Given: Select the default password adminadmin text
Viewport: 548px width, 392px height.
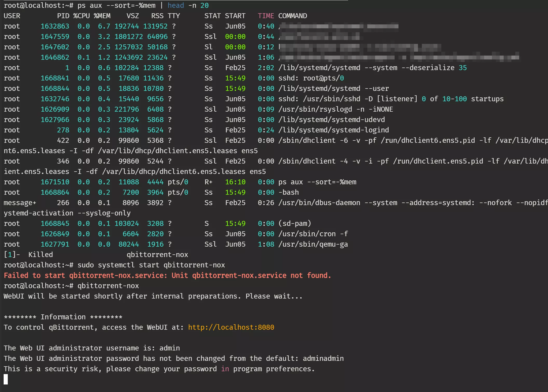Looking at the screenshot, I should coord(323,358).
